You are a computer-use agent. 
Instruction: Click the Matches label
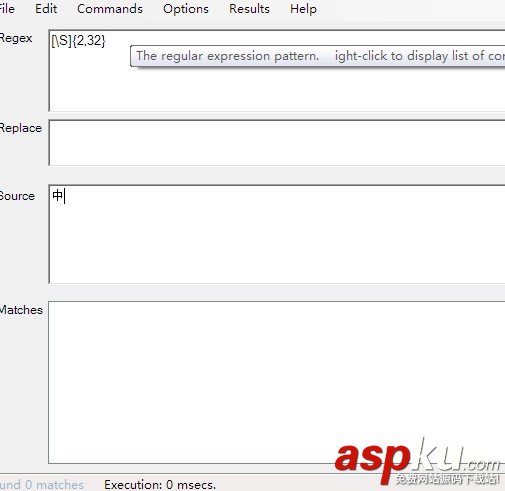(21, 310)
